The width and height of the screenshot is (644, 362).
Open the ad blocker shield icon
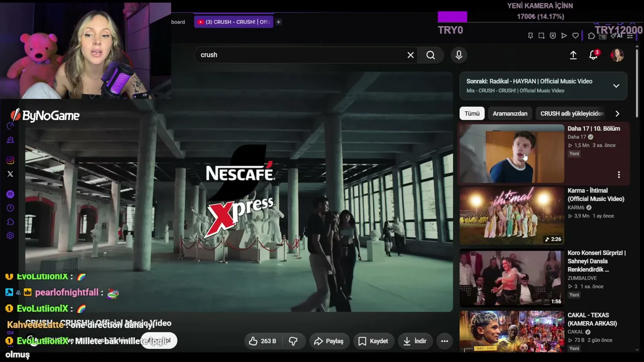(x=552, y=36)
